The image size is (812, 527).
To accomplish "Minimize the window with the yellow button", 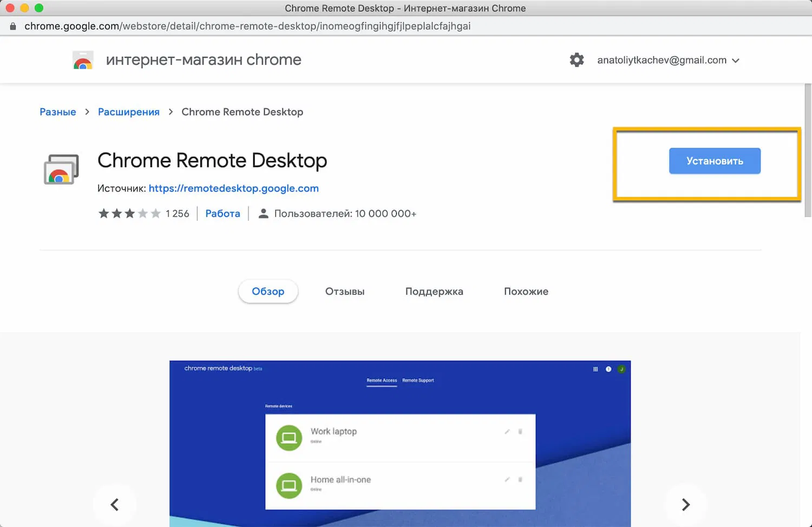I will pyautogui.click(x=24, y=8).
